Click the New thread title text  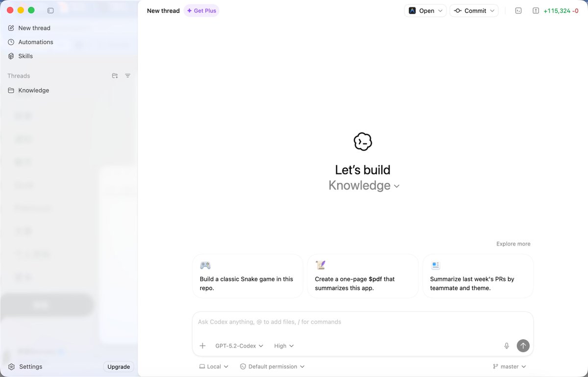tap(163, 11)
